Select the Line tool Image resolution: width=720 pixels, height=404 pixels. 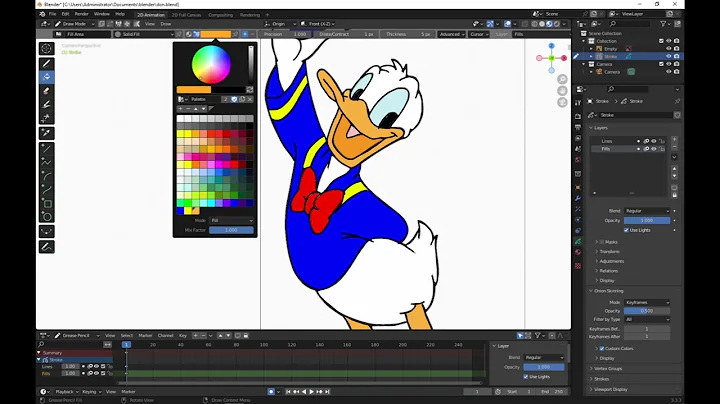tap(46, 148)
